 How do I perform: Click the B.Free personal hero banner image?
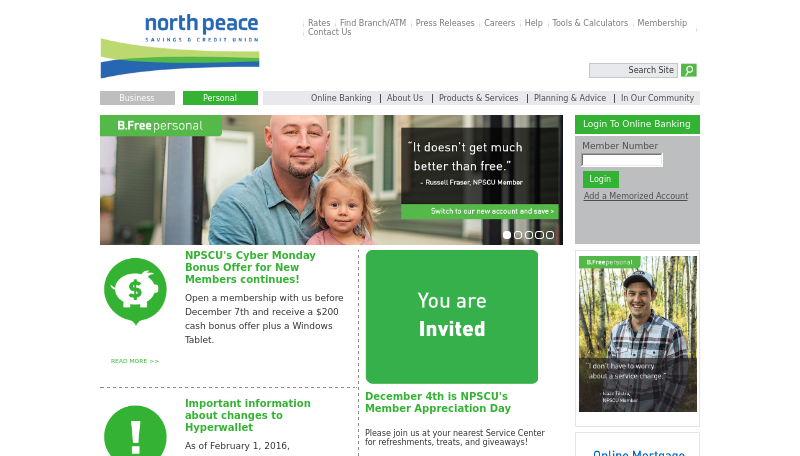point(331,180)
